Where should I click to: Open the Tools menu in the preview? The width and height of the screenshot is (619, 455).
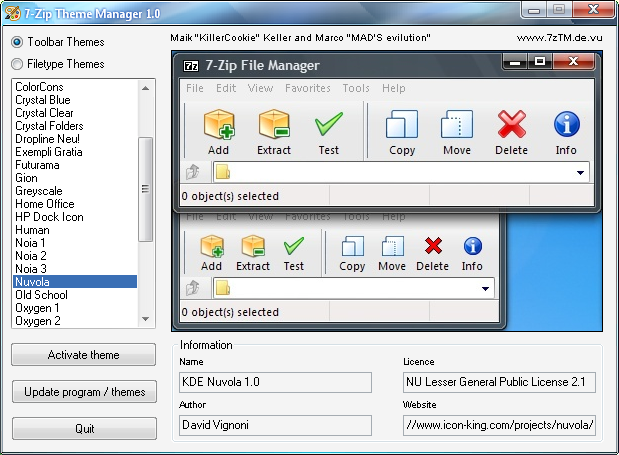[356, 88]
